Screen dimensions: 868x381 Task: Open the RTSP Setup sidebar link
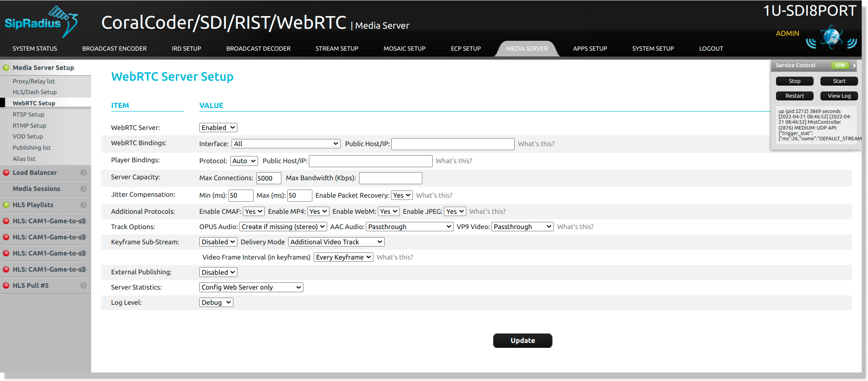pos(28,114)
